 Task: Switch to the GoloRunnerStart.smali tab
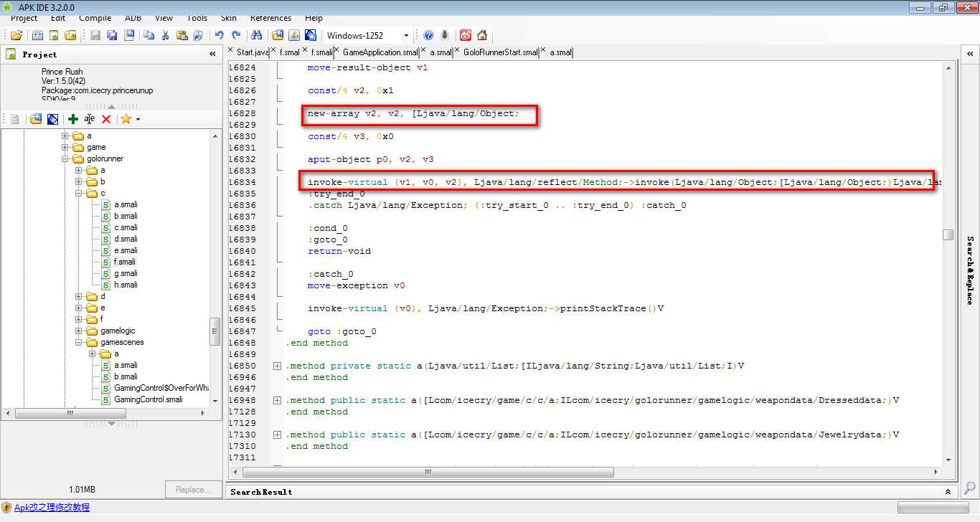500,52
